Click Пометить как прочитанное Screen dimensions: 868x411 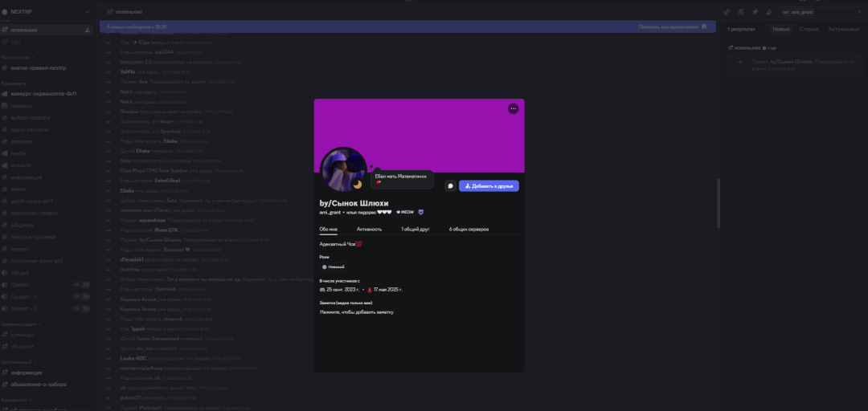click(673, 26)
